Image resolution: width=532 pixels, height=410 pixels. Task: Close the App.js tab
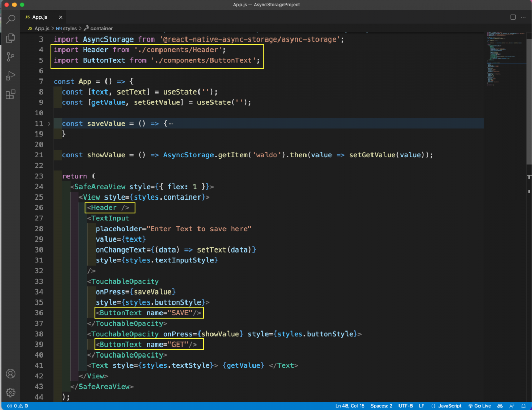coord(61,17)
